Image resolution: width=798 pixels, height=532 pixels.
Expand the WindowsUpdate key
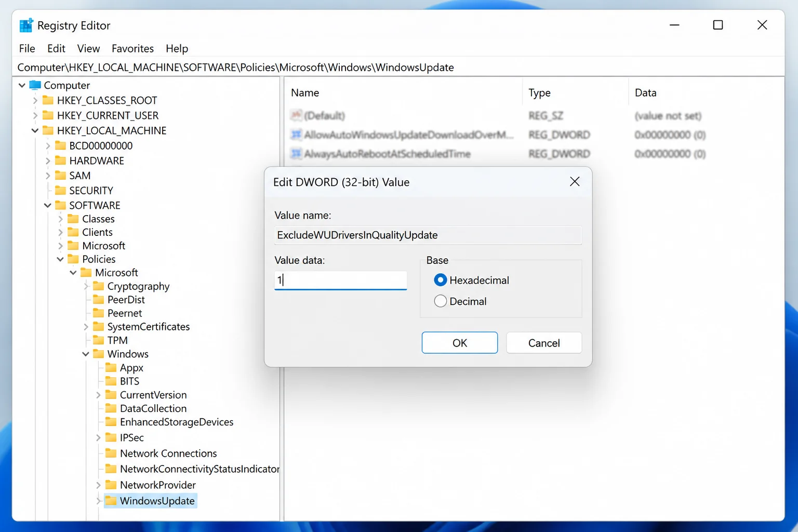point(98,501)
